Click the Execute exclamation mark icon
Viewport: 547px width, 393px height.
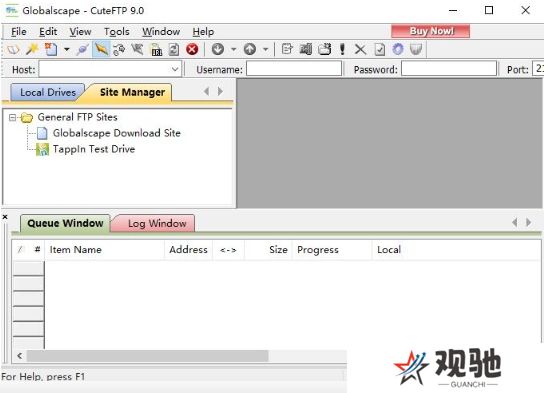click(x=342, y=49)
